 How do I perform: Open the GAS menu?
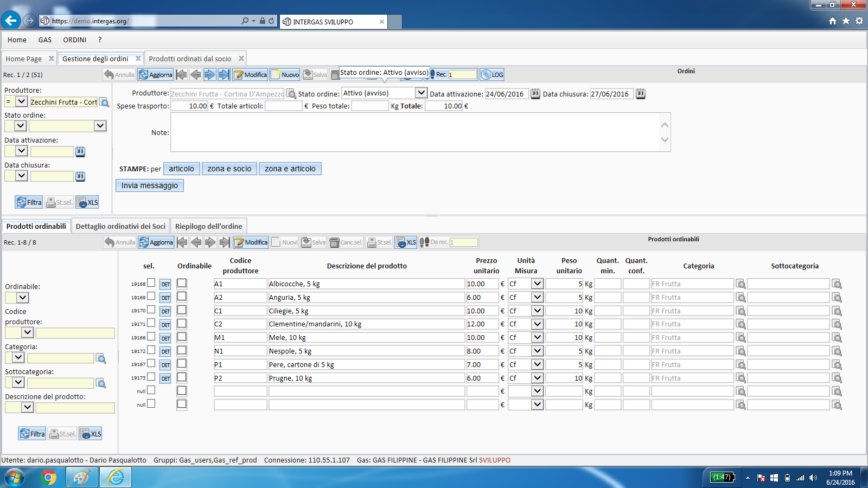coord(45,40)
